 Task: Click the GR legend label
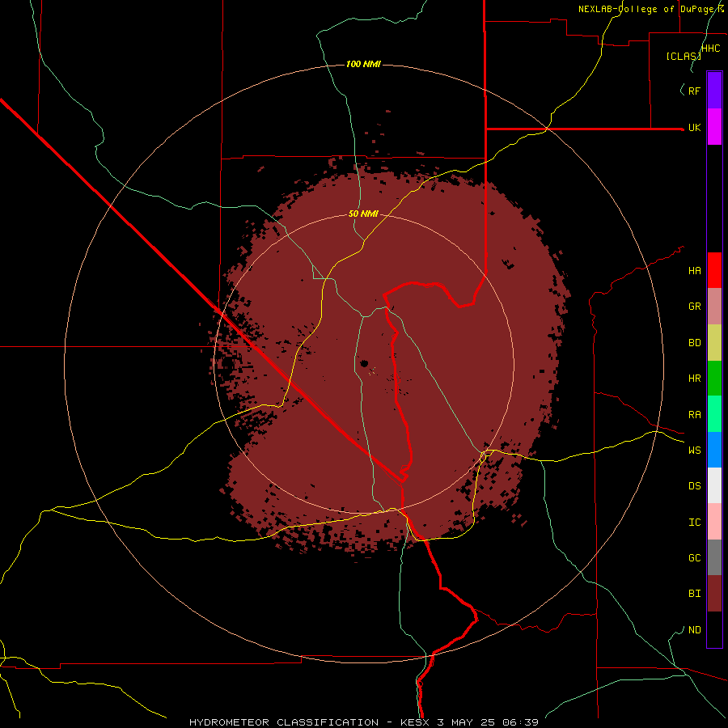(x=694, y=307)
